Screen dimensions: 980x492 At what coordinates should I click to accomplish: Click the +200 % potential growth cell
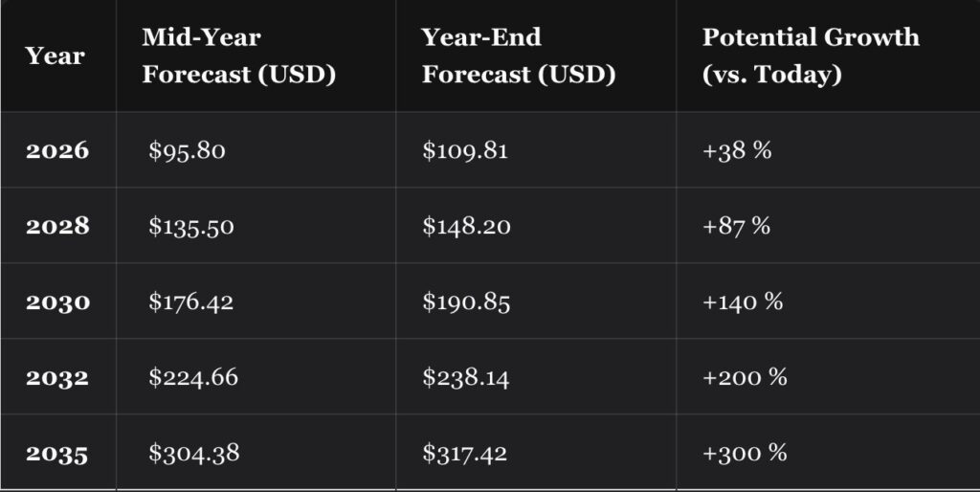pos(745,377)
